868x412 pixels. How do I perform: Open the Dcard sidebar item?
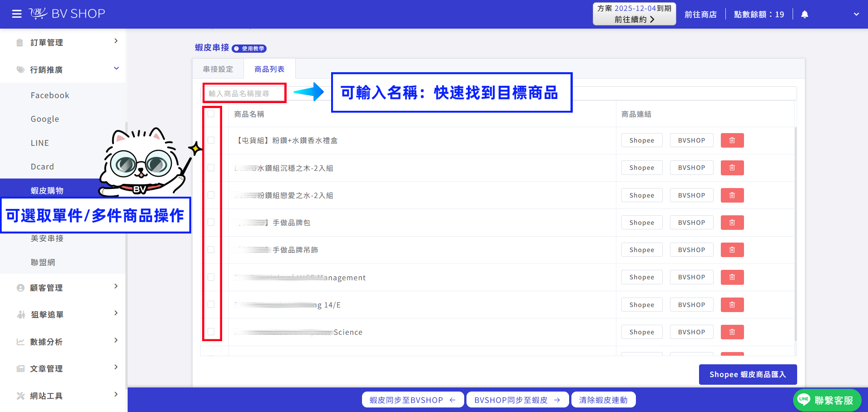(x=42, y=167)
